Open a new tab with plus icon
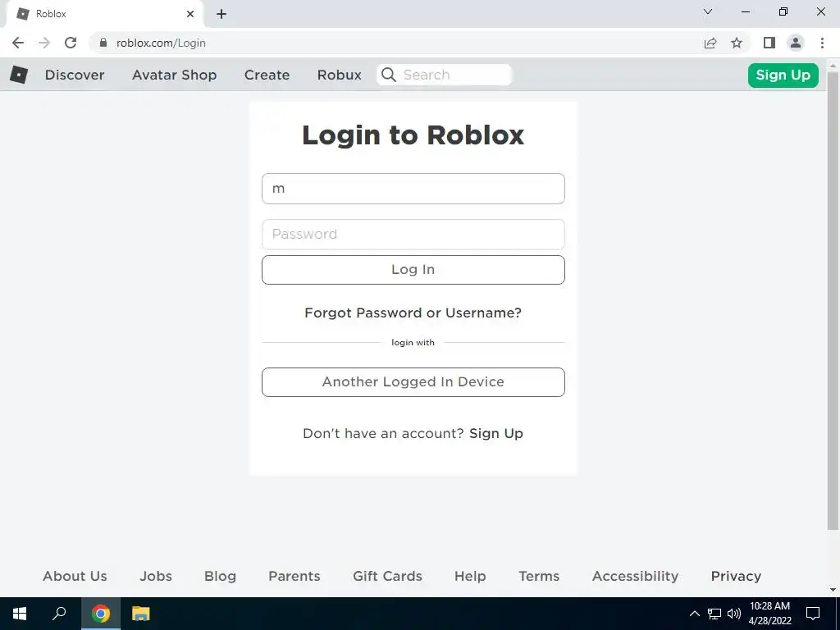 (x=221, y=14)
